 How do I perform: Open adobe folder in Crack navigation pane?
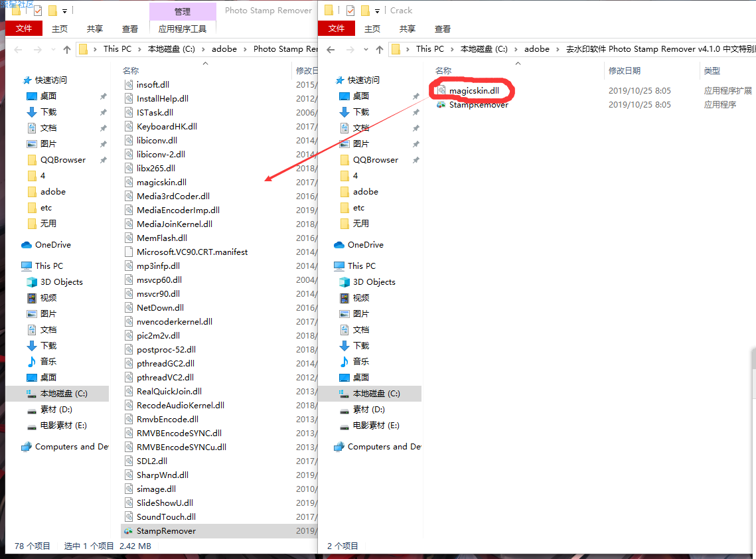click(x=365, y=191)
